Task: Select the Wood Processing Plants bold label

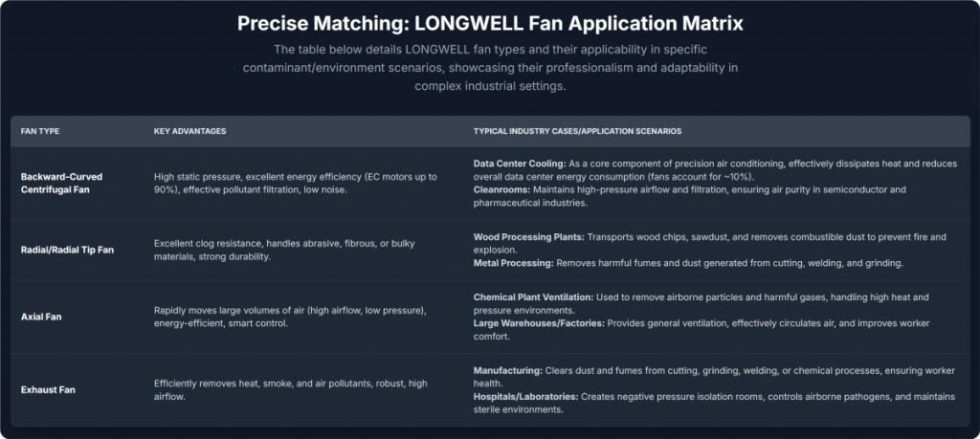Action: coord(528,237)
